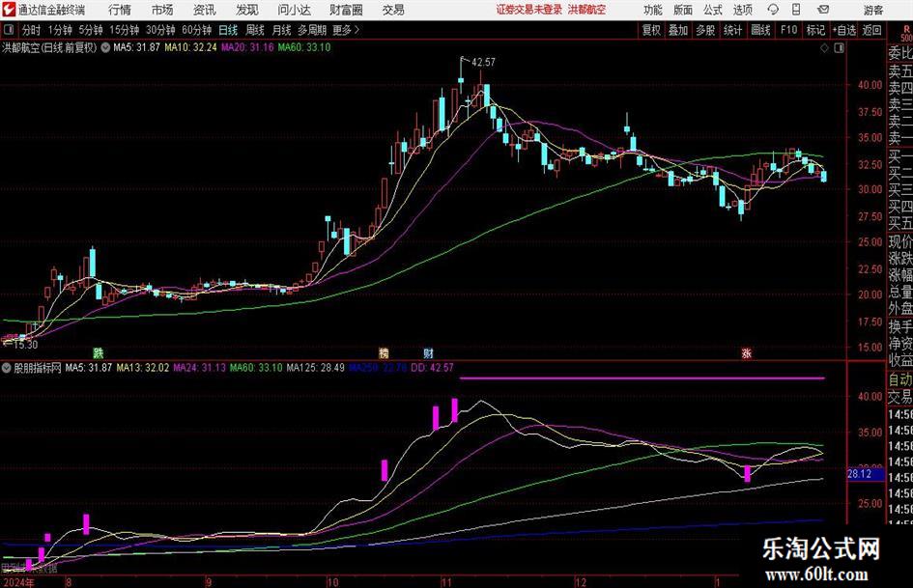Open the mail envelope icon
The width and height of the screenshot is (913, 588).
click(x=823, y=10)
